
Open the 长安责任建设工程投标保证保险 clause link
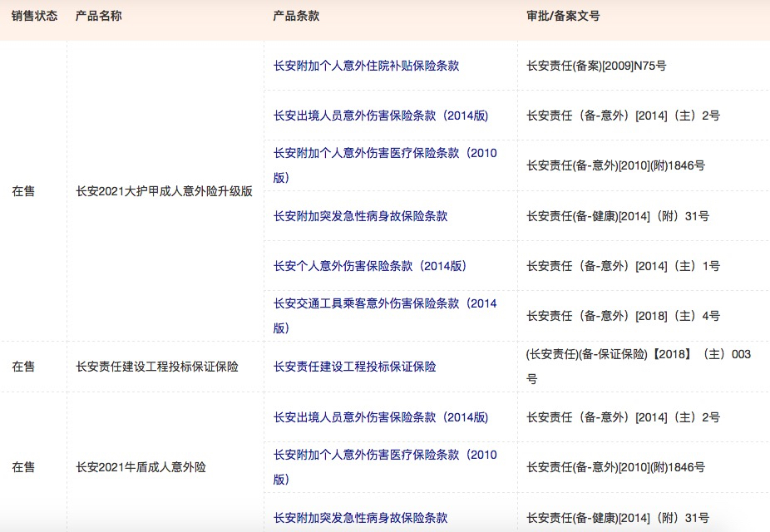point(354,367)
